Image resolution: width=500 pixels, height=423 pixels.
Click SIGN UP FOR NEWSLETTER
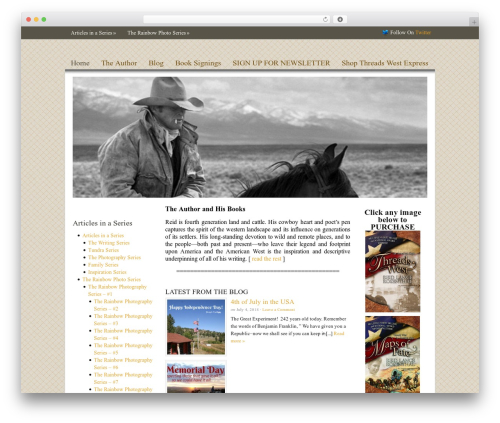click(281, 63)
